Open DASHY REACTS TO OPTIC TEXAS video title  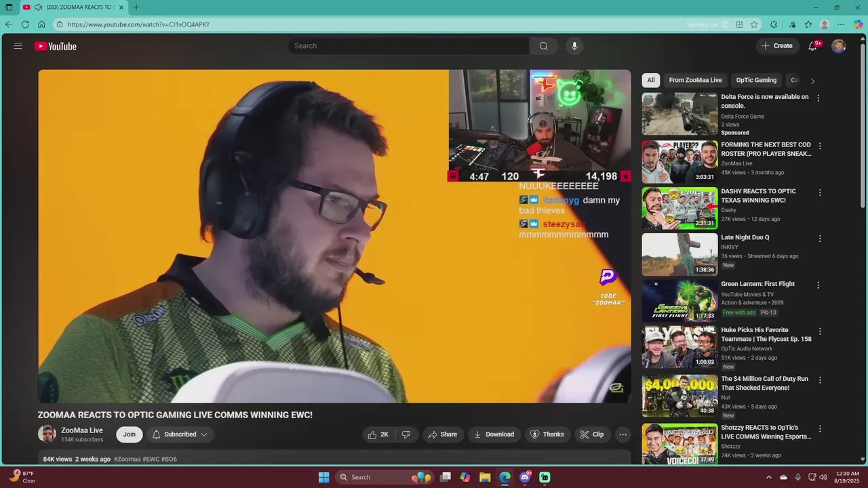[758, 196]
